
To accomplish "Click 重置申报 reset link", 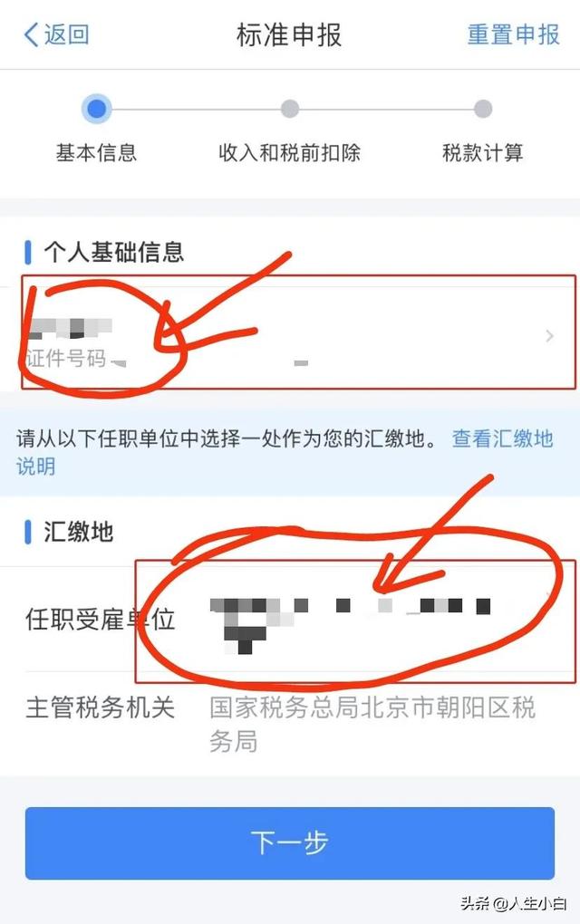I will [513, 34].
